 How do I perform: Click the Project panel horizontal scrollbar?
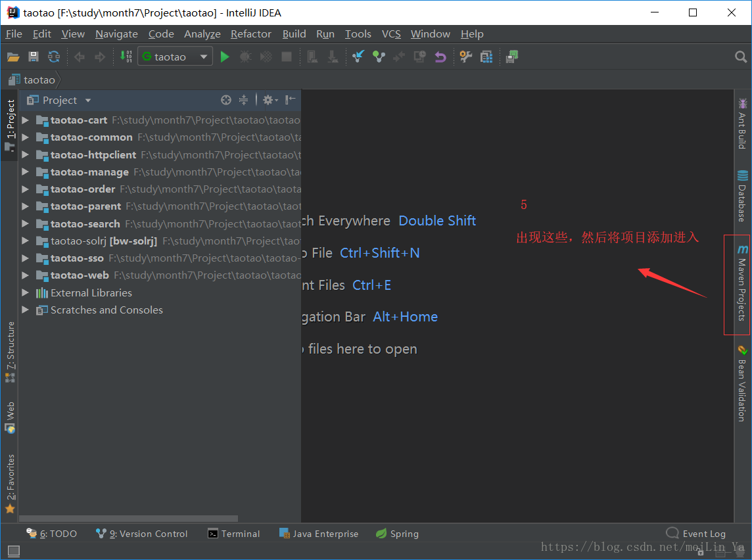pyautogui.click(x=129, y=519)
